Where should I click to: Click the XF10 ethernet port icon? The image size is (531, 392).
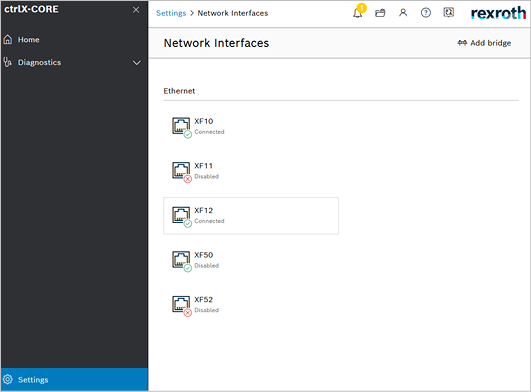(181, 127)
